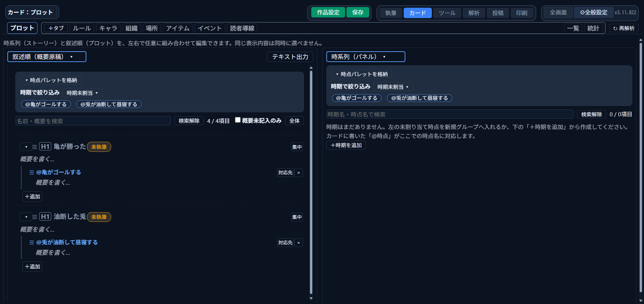Click drag handle icon beside 油断した兎 heading

click(x=34, y=217)
